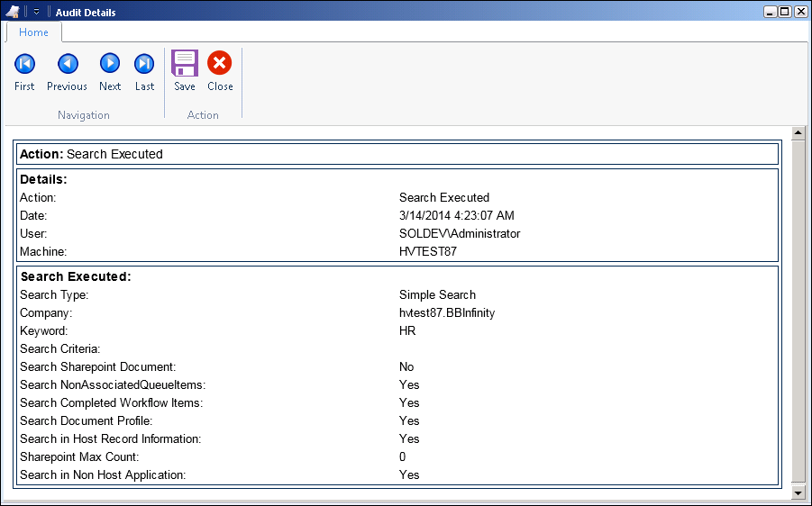Click the Machine label
Image resolution: width=812 pixels, height=506 pixels.
(43, 252)
